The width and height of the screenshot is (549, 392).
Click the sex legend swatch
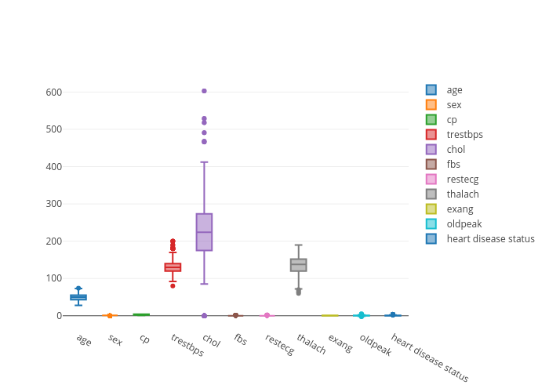431,105
